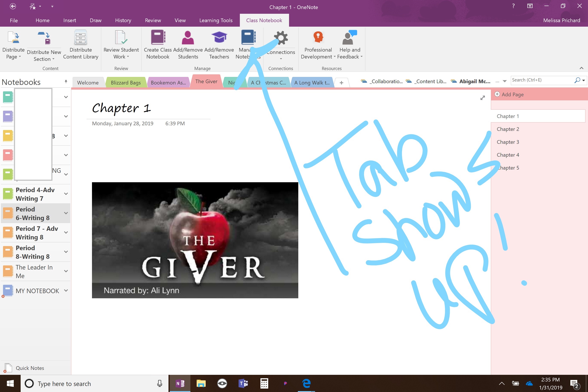
Task: Select the Welcome section tab
Action: click(x=88, y=83)
